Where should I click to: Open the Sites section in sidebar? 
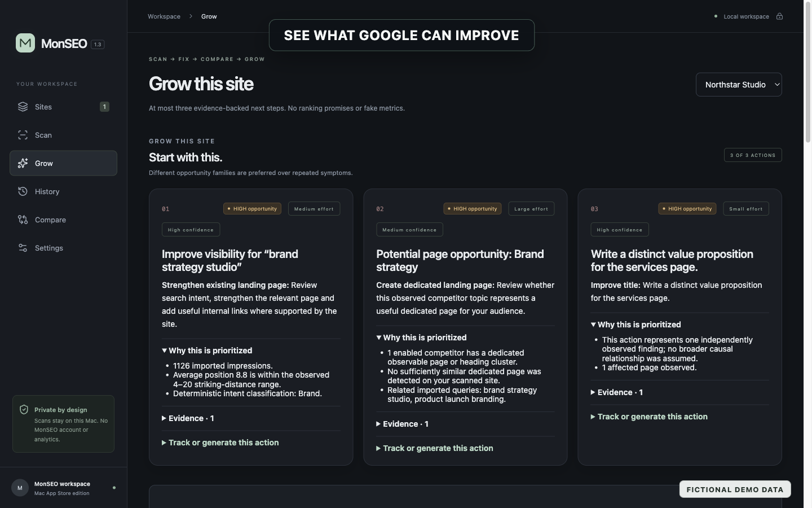pyautogui.click(x=63, y=107)
